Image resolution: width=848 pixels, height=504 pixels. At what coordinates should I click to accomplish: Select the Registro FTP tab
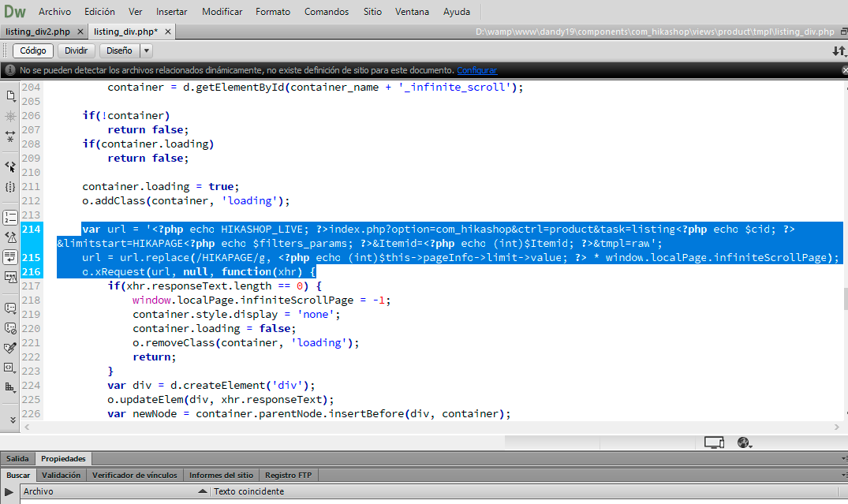288,476
